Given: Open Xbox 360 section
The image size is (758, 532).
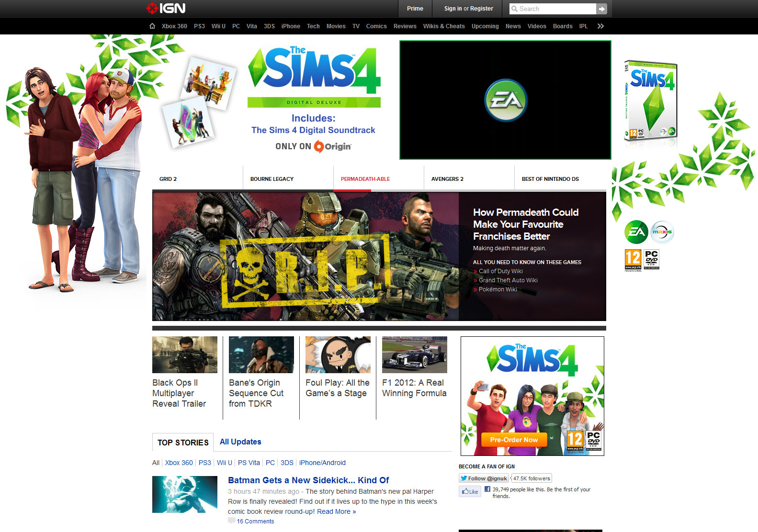Looking at the screenshot, I should (x=174, y=26).
